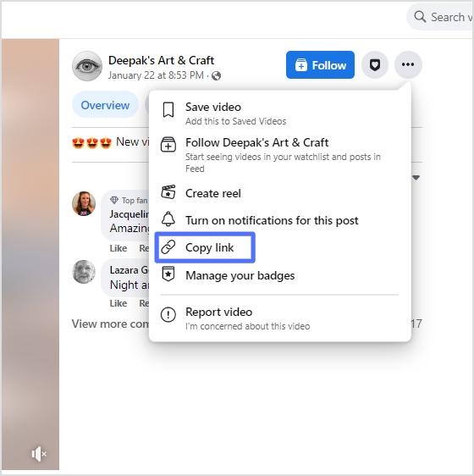Open Deepak's Art & Craft eye profile picture

point(87,66)
